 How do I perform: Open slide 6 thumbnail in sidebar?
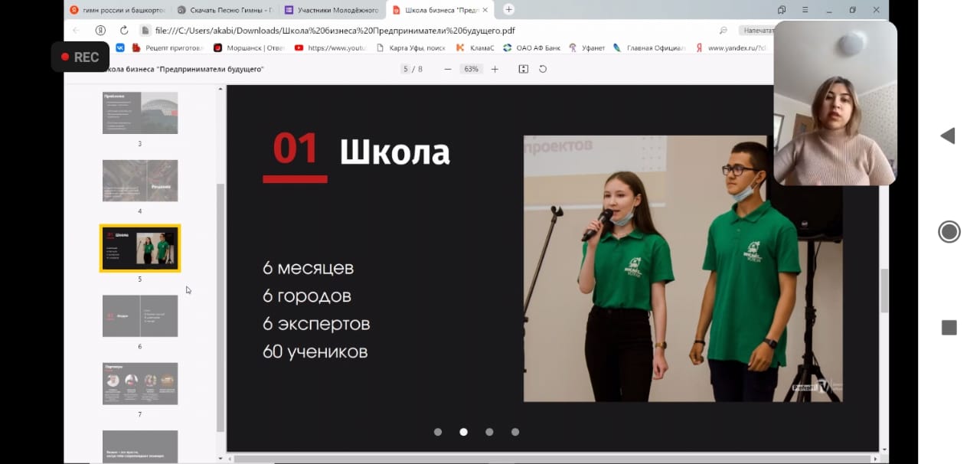coord(140,315)
